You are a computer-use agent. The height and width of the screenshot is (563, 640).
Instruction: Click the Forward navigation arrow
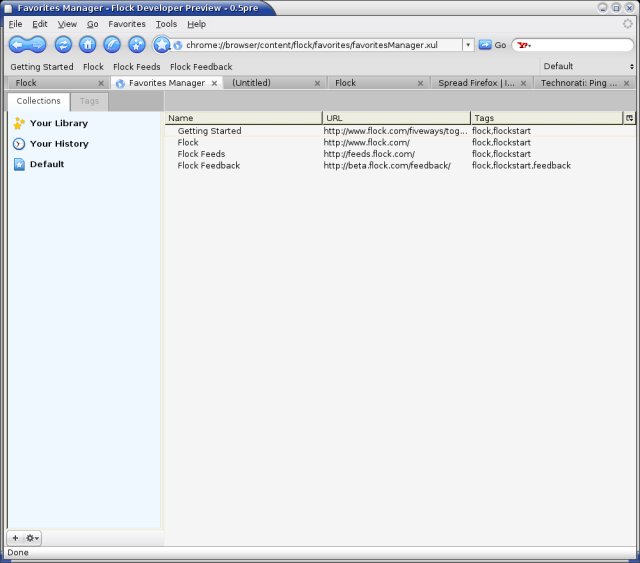pos(38,45)
